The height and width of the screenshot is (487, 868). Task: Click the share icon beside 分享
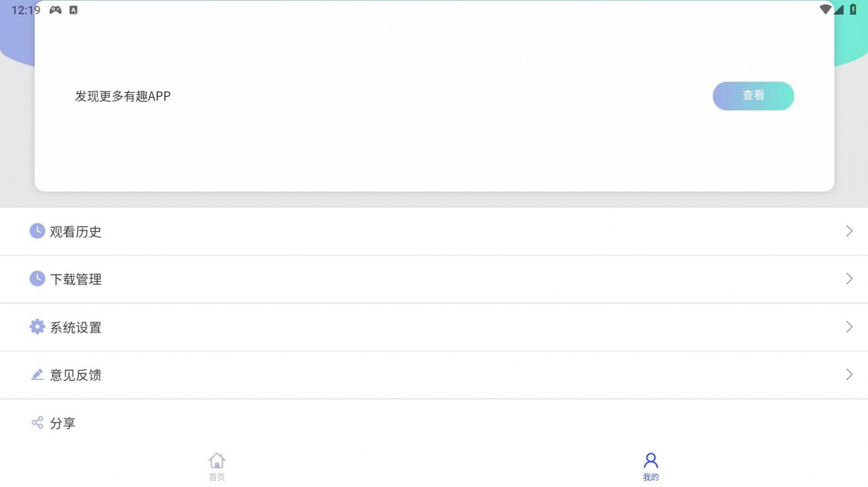(x=37, y=423)
